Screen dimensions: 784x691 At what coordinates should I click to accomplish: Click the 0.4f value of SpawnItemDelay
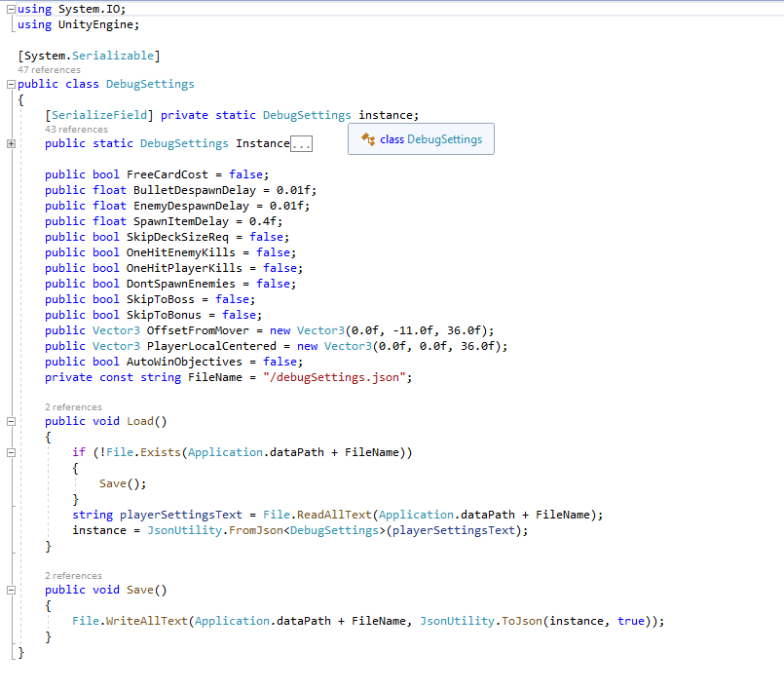tap(263, 221)
